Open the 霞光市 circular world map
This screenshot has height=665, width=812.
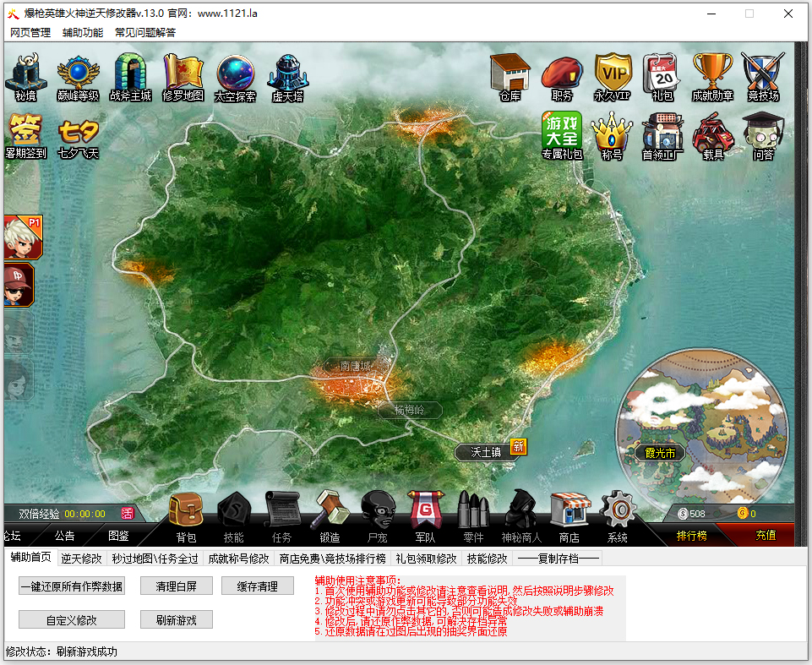click(701, 435)
